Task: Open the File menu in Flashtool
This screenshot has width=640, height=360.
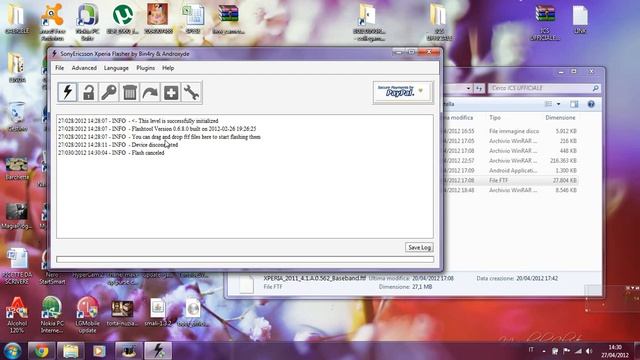Action: 60,68
